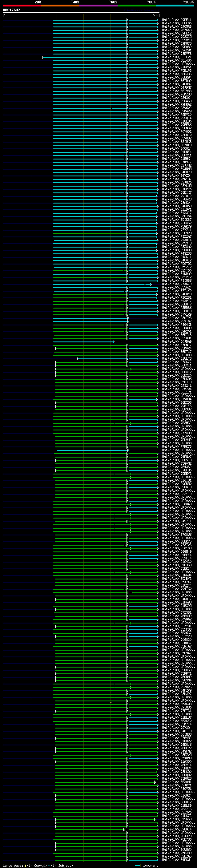Screen dimensions: 197x868
Task: Click the UniRef100_B3TLV1 hit name
Action: click(176, 57)
